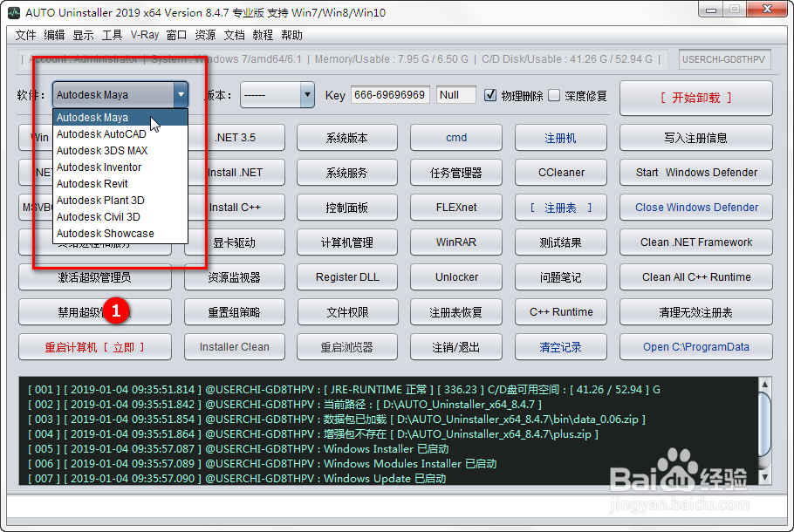Open 问题笔记

click(560, 277)
